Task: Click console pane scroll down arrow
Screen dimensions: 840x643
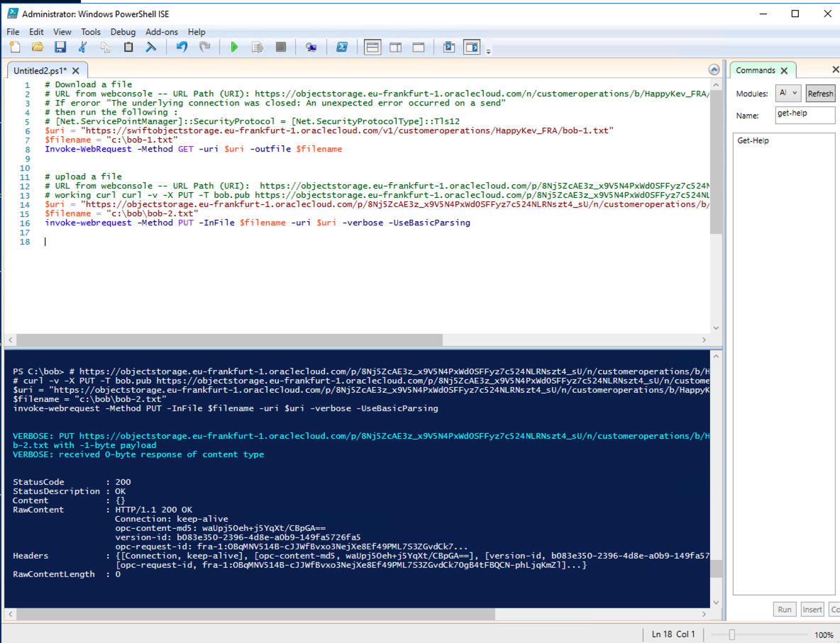Action: (716, 603)
